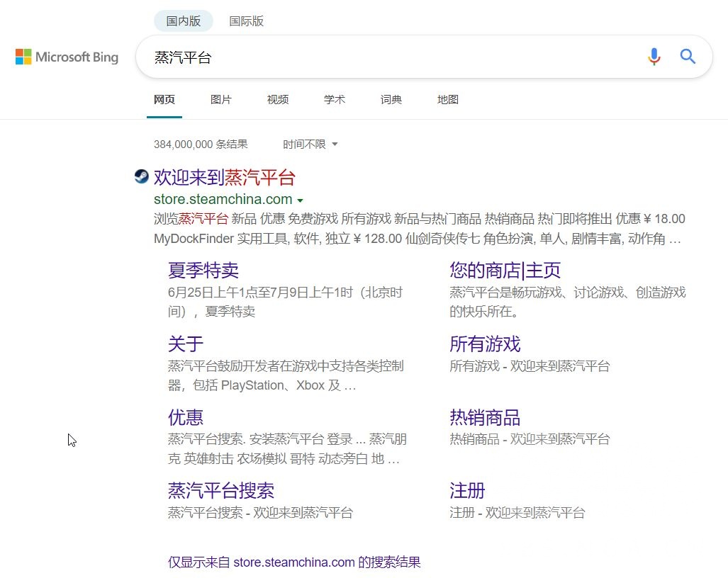
Task: Open the 所有游戏 sitelink
Action: [x=485, y=344]
